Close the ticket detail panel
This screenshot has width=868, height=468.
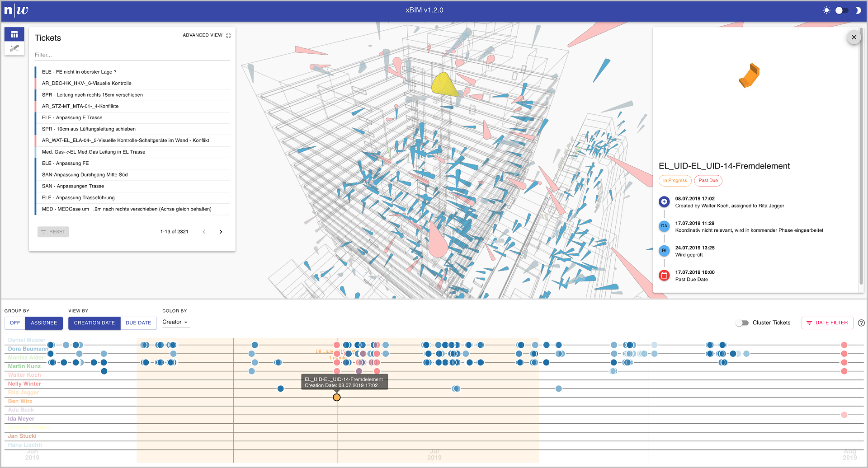click(854, 37)
